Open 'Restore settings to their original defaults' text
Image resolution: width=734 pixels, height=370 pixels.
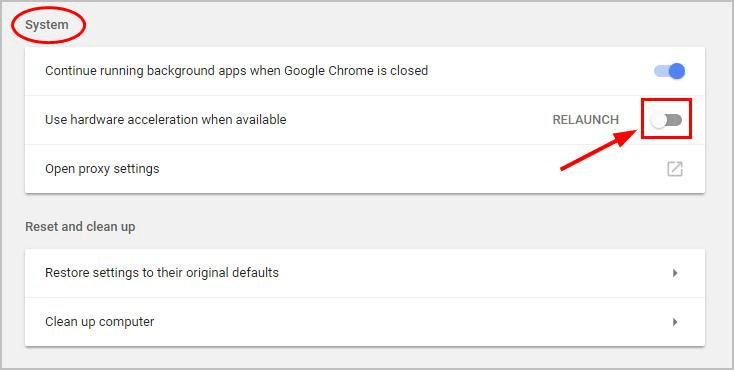pyautogui.click(x=162, y=273)
